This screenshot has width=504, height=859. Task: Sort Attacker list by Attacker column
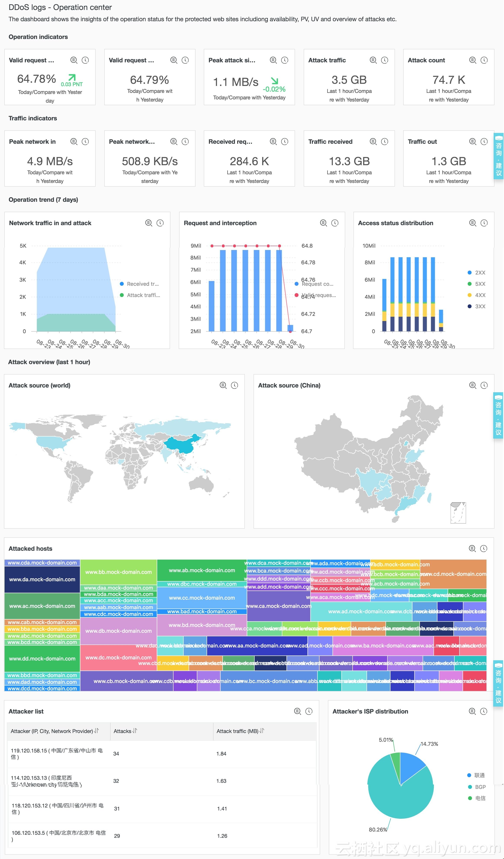pyautogui.click(x=96, y=731)
